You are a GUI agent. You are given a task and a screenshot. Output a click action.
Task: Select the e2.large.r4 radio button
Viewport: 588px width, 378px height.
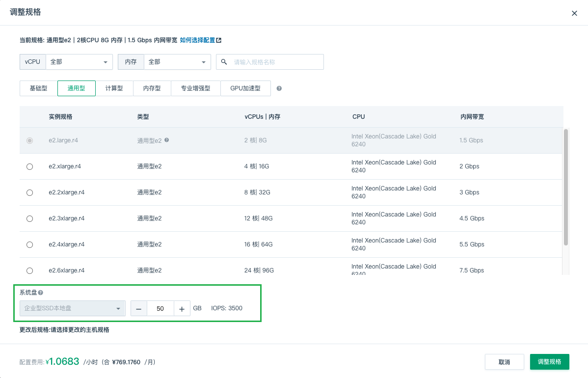[x=29, y=140]
